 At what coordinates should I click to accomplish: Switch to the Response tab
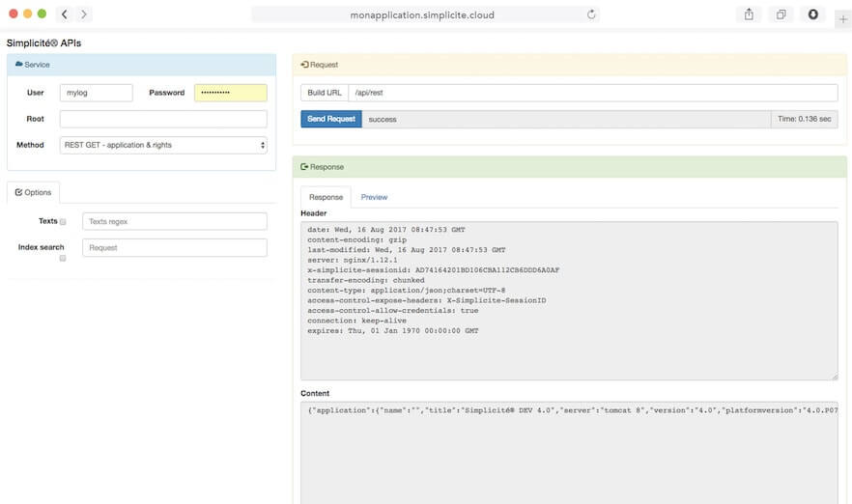coord(327,197)
